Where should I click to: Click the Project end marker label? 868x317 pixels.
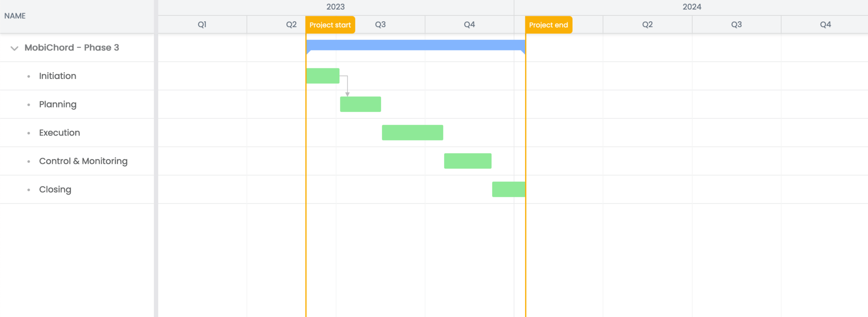tap(548, 25)
